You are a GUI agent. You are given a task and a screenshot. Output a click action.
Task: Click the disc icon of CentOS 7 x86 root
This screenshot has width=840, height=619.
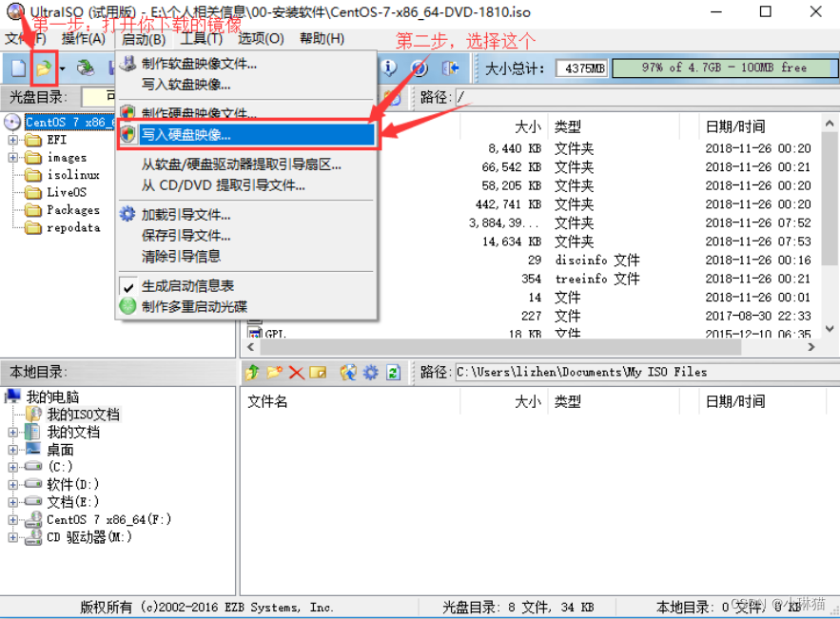[13, 122]
